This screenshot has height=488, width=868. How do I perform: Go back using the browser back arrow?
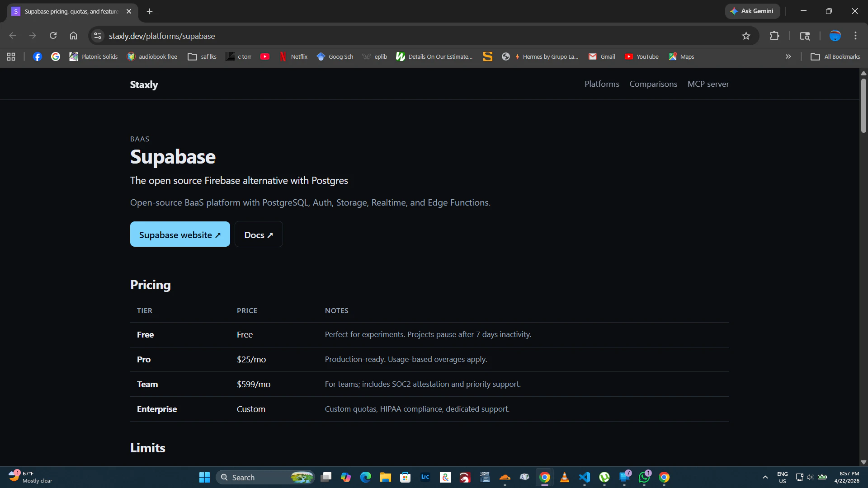13,36
